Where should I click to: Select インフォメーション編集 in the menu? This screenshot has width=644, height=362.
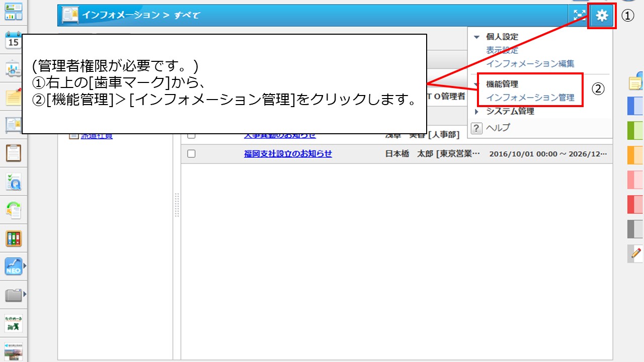[x=530, y=64]
